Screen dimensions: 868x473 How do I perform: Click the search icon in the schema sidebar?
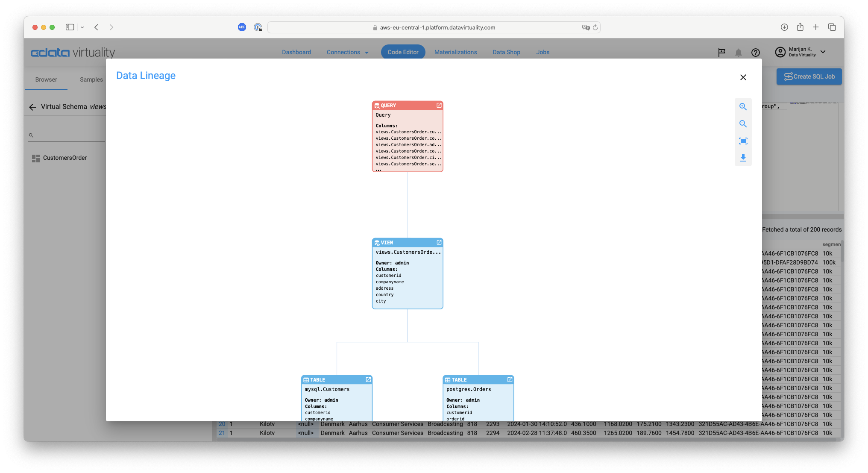(31, 135)
